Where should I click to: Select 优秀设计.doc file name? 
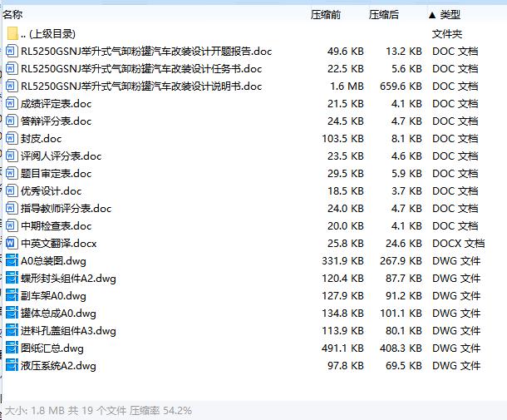(x=51, y=191)
